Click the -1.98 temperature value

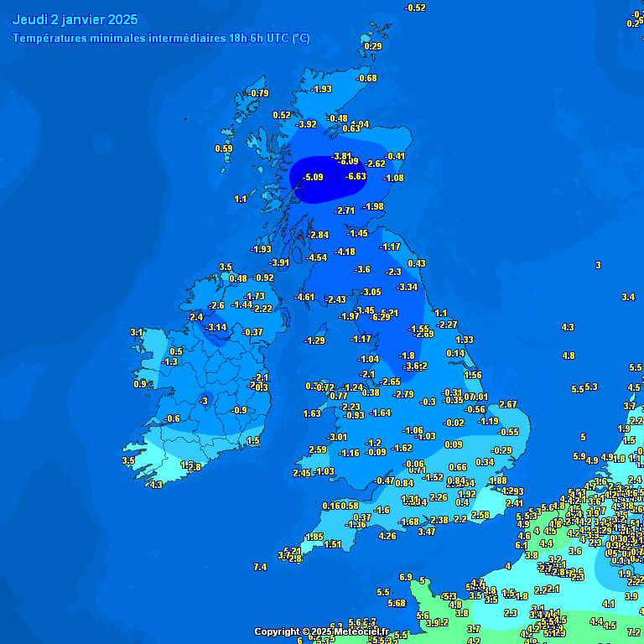coord(373,206)
